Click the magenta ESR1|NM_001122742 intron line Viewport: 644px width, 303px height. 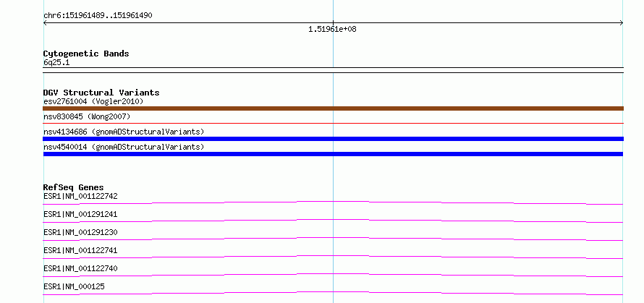pos(333,202)
